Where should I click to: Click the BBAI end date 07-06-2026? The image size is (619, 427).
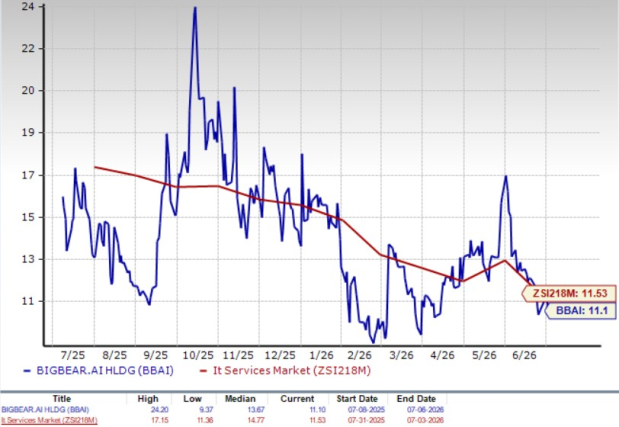pos(425,410)
